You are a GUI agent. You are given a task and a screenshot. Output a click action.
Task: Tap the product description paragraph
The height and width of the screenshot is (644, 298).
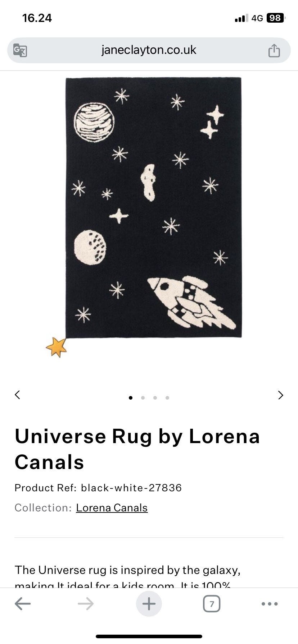[128, 576]
